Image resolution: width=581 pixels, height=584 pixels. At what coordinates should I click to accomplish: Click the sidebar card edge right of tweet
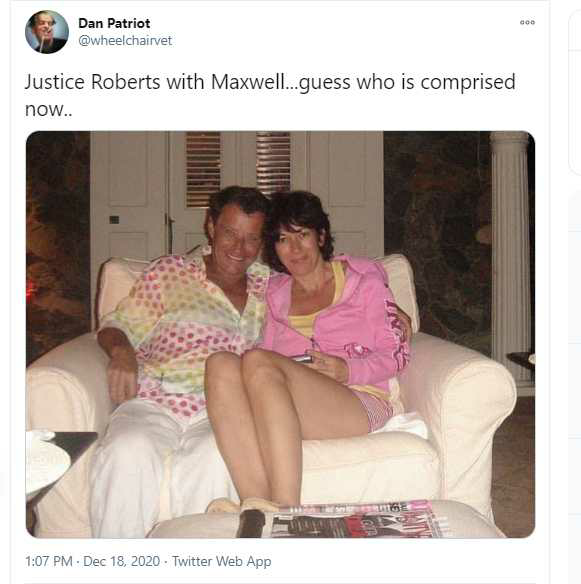(575, 93)
